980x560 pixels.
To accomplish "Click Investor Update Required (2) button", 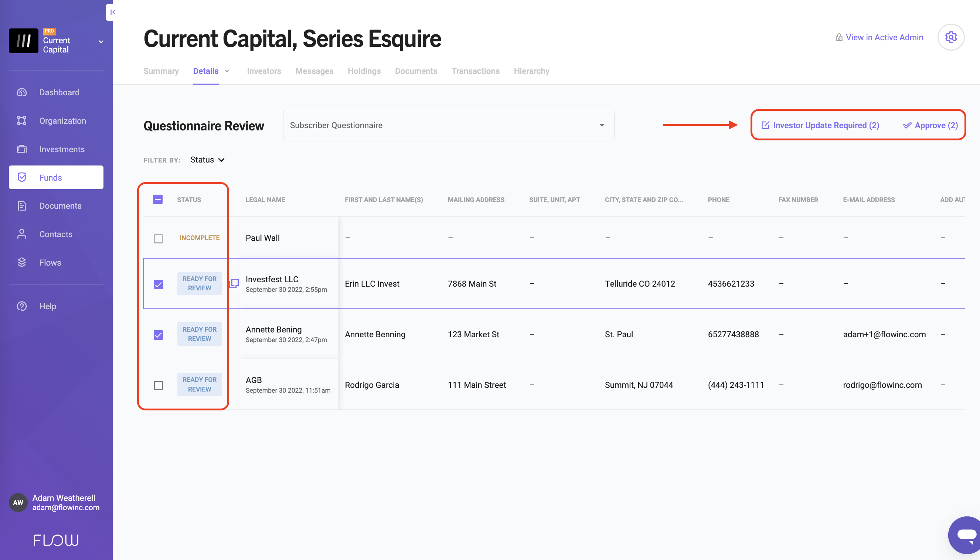I will 820,125.
